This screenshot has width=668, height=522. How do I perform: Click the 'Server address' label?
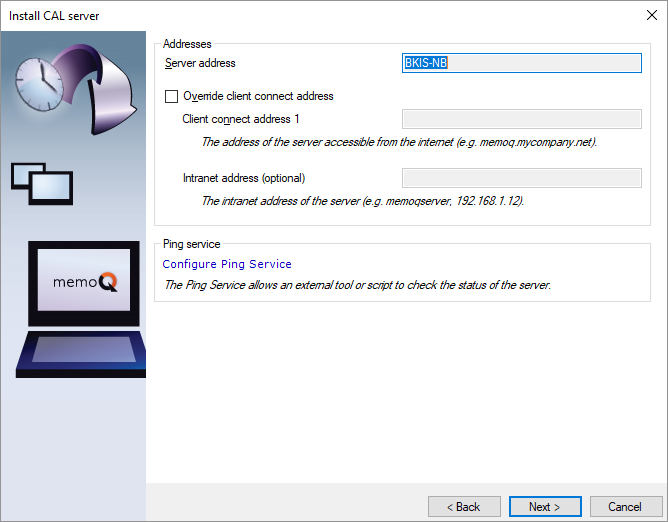[200, 63]
